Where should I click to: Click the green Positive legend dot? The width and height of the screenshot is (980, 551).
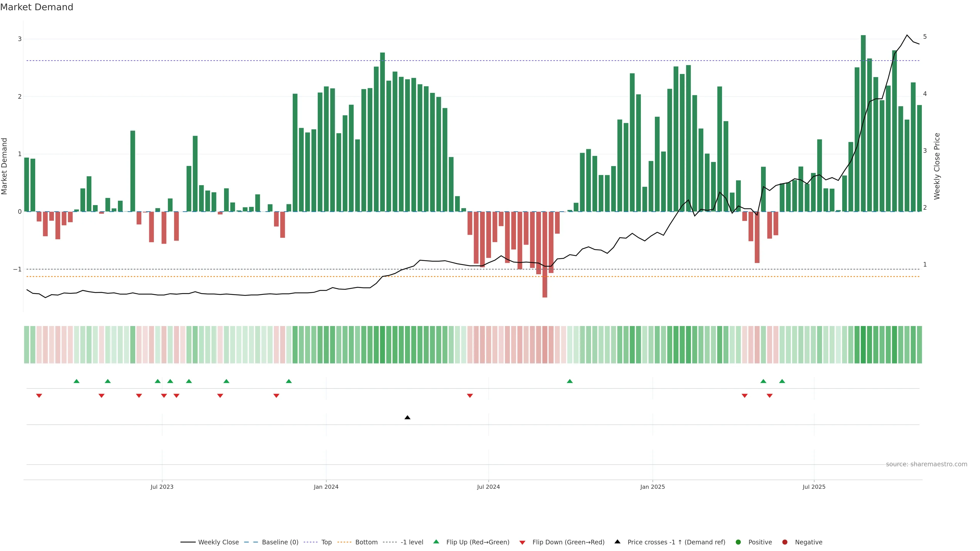coord(738,542)
